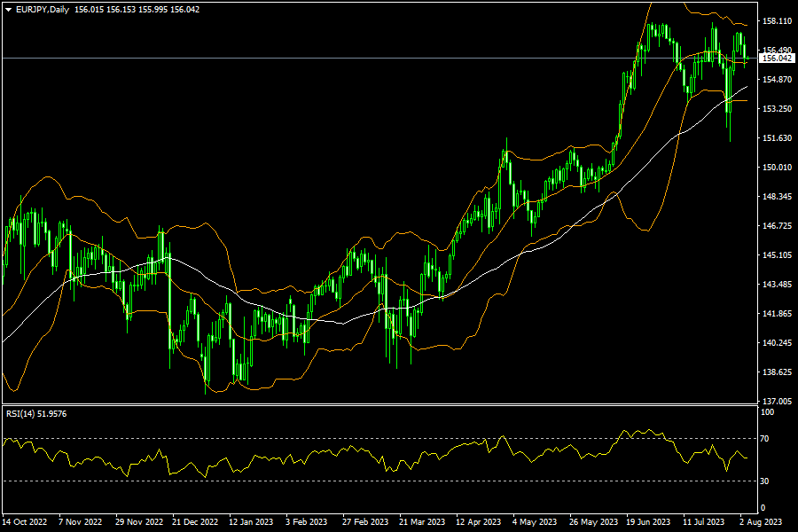The height and width of the screenshot is (532, 798).
Task: Click the current price tag 156.042 on axis
Action: [x=777, y=58]
